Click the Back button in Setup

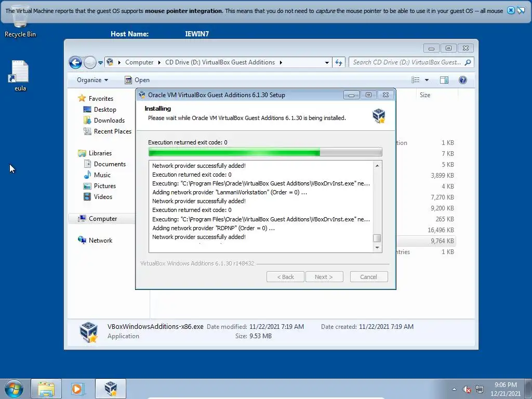pos(285,277)
